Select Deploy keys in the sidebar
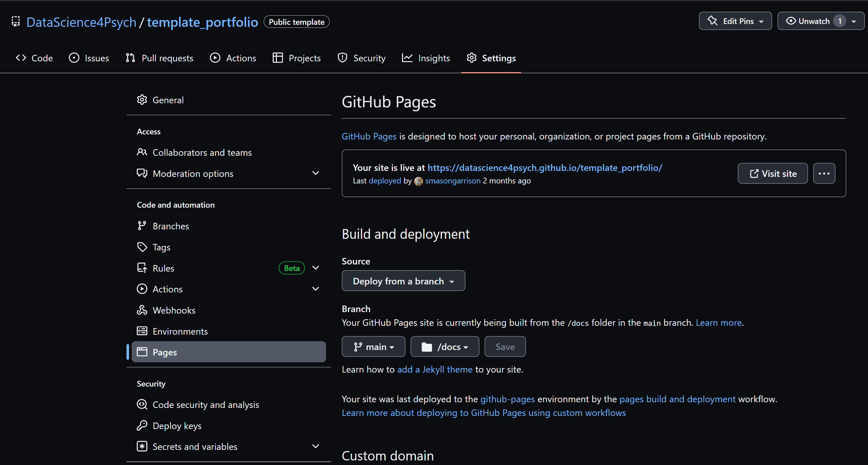 click(x=228, y=426)
